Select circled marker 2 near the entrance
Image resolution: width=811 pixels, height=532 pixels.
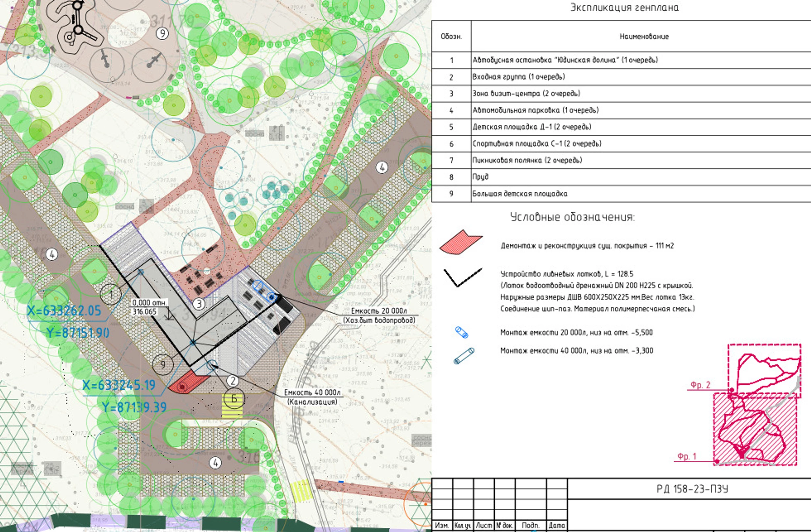click(233, 381)
